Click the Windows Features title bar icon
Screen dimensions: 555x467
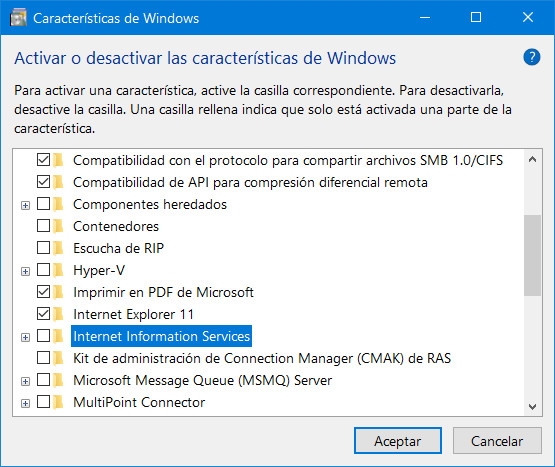point(18,18)
